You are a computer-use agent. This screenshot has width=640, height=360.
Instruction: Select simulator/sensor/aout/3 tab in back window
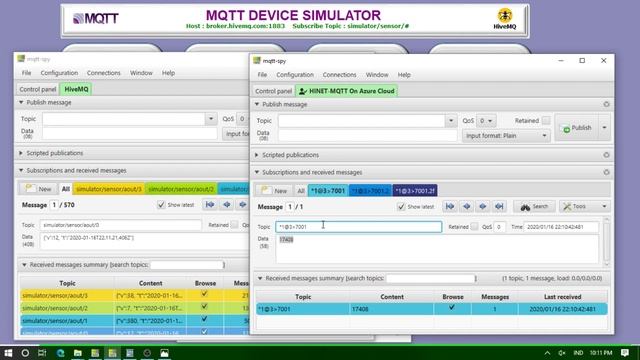[109, 189]
